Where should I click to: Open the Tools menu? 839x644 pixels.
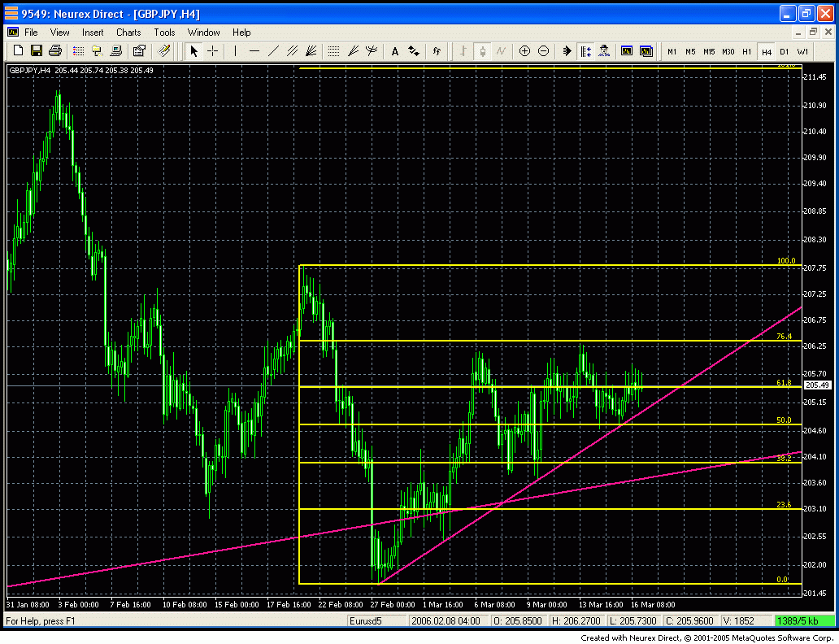pos(164,33)
